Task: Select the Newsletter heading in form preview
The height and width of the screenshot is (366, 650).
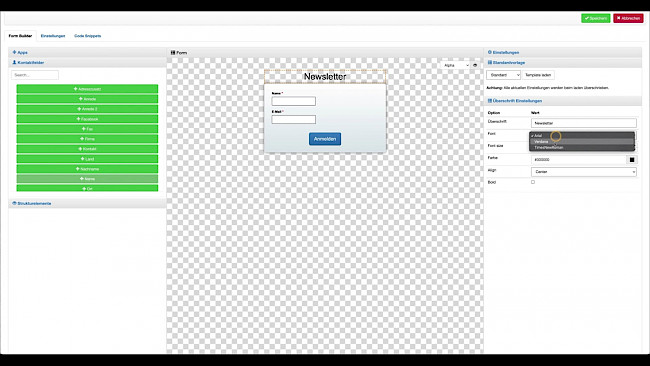Action: pyautogui.click(x=325, y=77)
